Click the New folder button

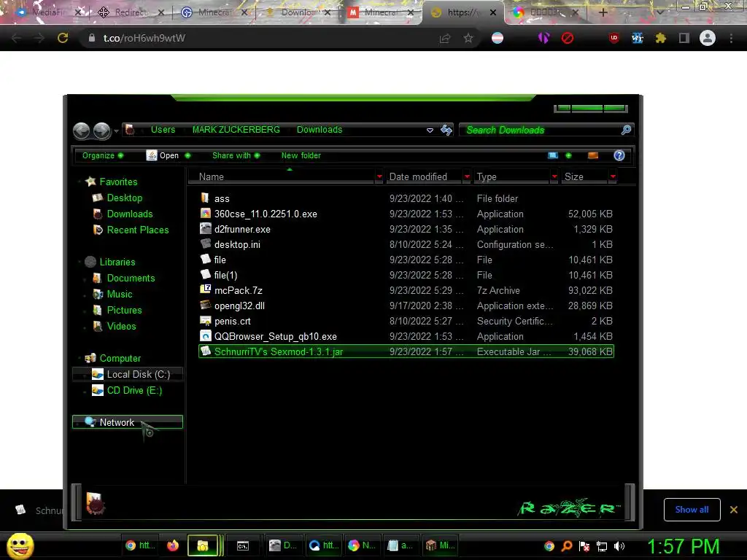point(301,155)
